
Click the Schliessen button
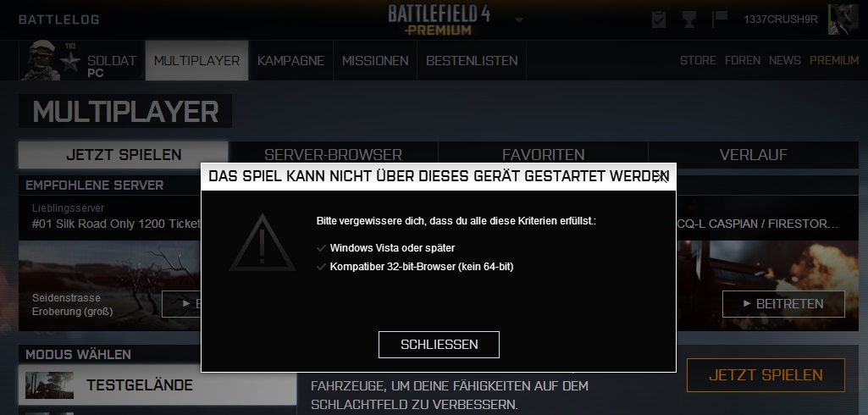(439, 345)
